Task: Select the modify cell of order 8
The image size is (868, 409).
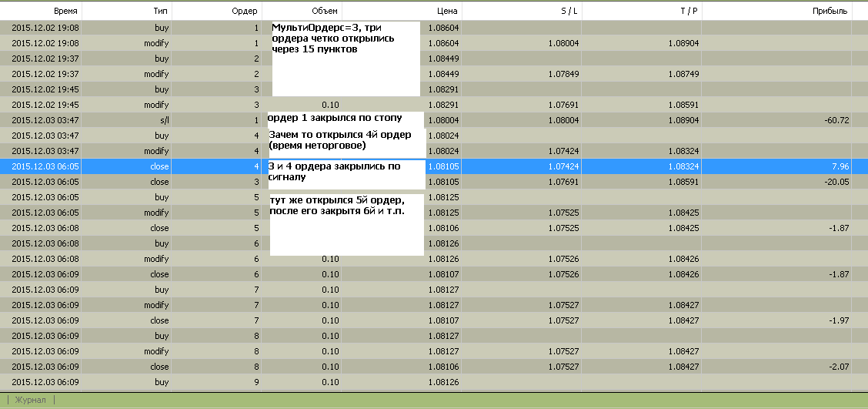Action: pos(156,351)
